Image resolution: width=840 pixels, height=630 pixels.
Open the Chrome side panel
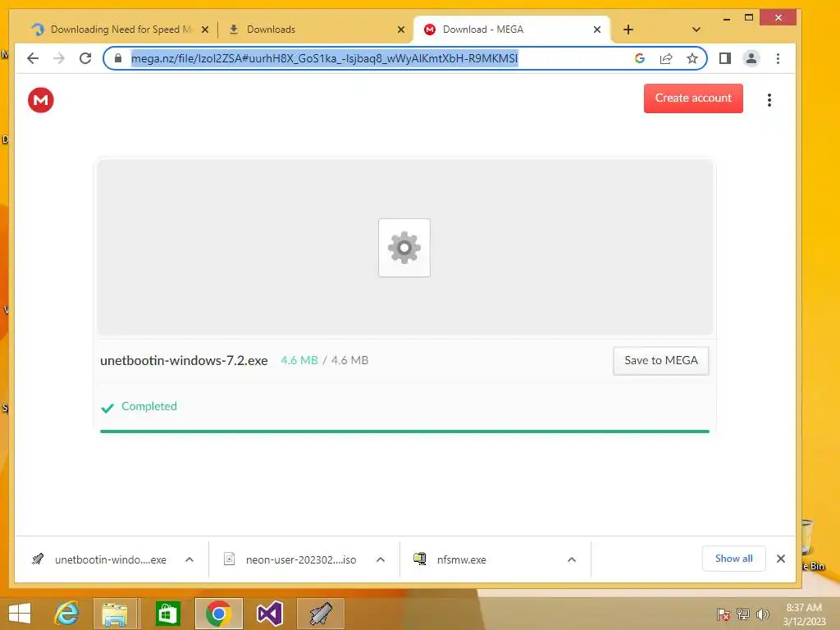725,58
